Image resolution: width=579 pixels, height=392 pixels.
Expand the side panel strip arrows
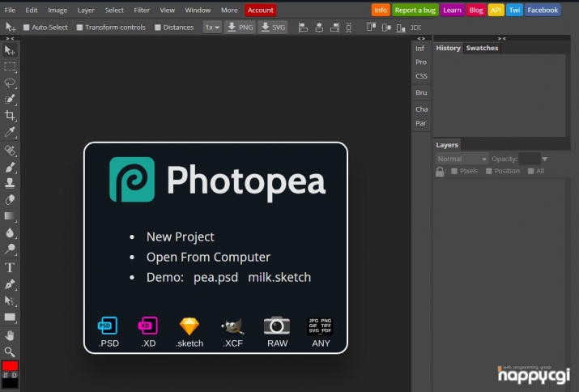421,38
